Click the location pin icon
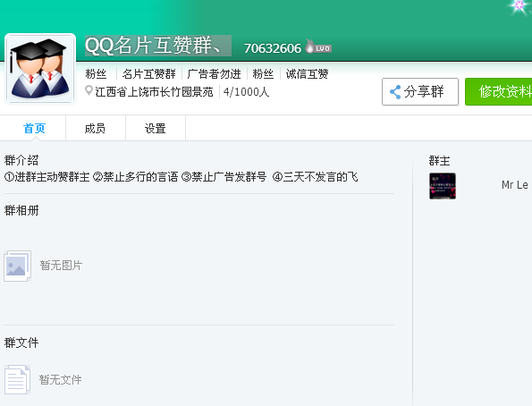This screenshot has width=532, height=406. point(89,90)
